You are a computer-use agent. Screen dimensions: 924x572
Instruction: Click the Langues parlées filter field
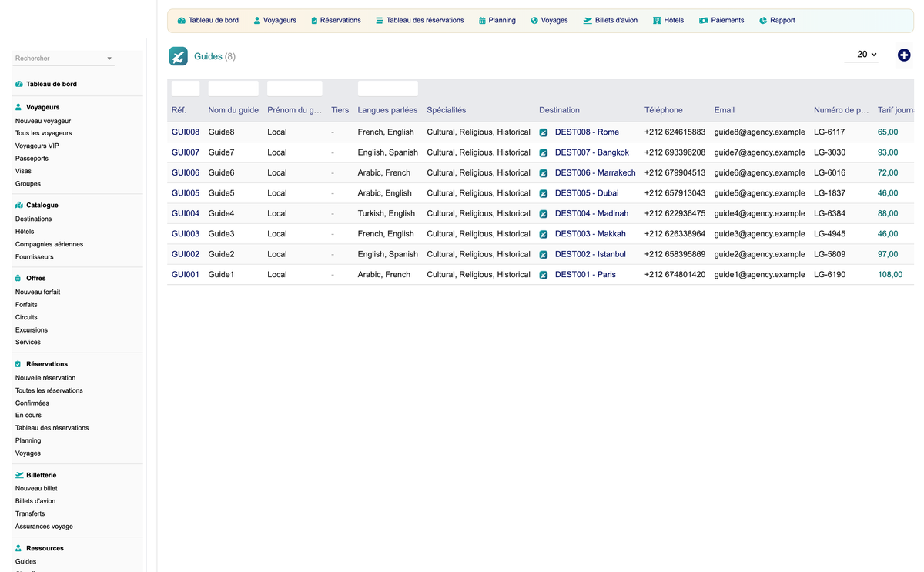tap(388, 89)
